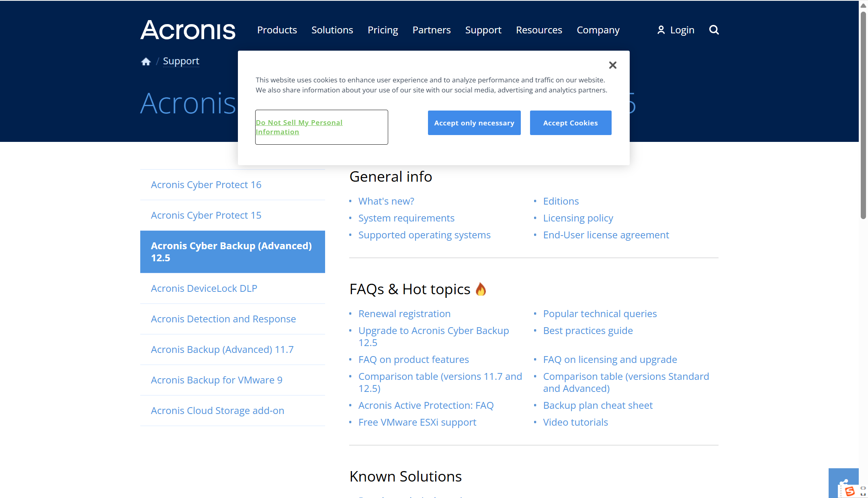The image size is (868, 498).
Task: Select Acronis Cyber Protect 16 in sidebar
Action: pos(206,185)
